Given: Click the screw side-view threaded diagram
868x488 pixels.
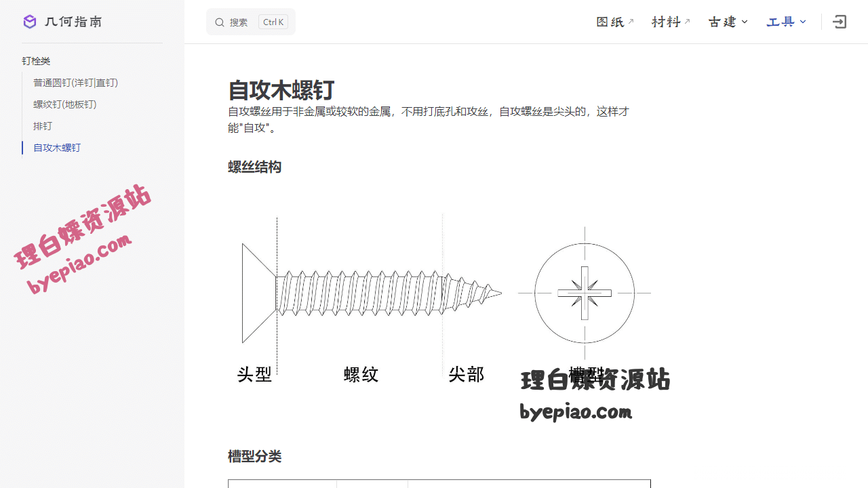Looking at the screenshot, I should tap(372, 293).
